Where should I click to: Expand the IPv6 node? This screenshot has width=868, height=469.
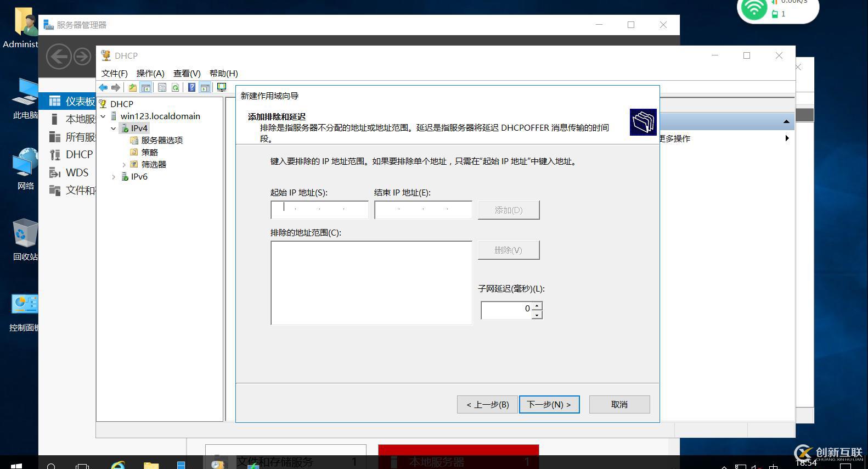point(114,176)
